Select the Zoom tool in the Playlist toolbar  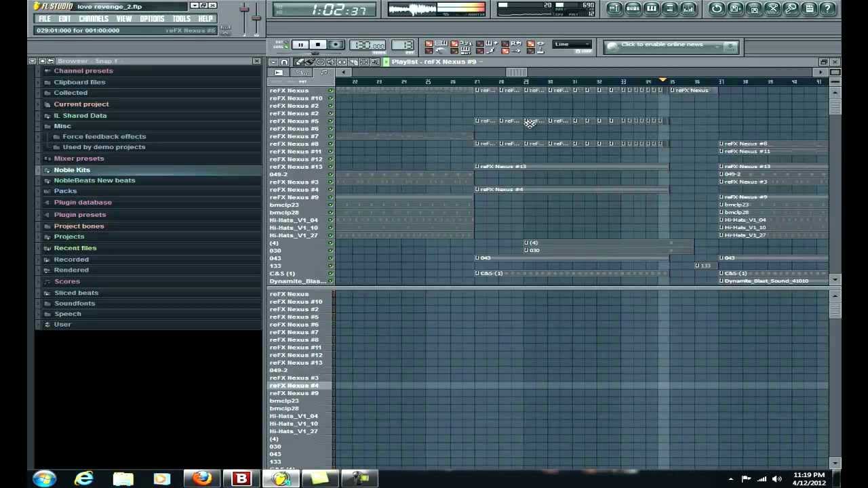point(375,62)
